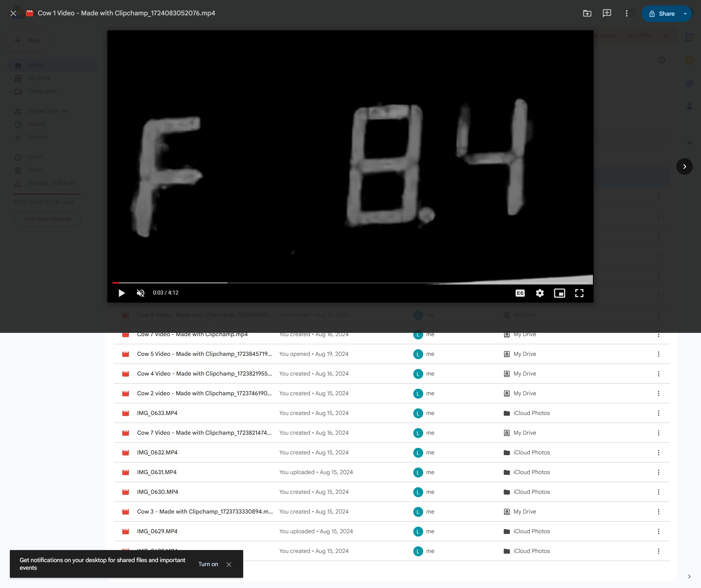Go to next file with right arrow
The height and width of the screenshot is (588, 701).
pyautogui.click(x=685, y=166)
